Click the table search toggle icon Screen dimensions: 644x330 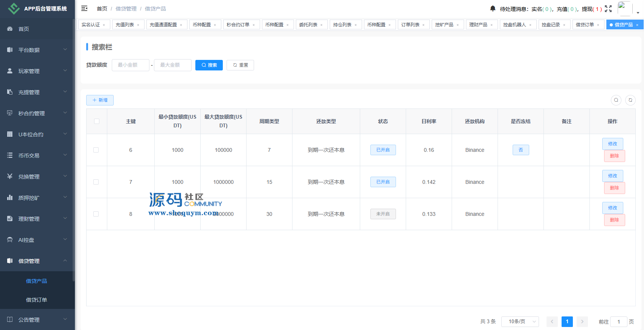[616, 100]
